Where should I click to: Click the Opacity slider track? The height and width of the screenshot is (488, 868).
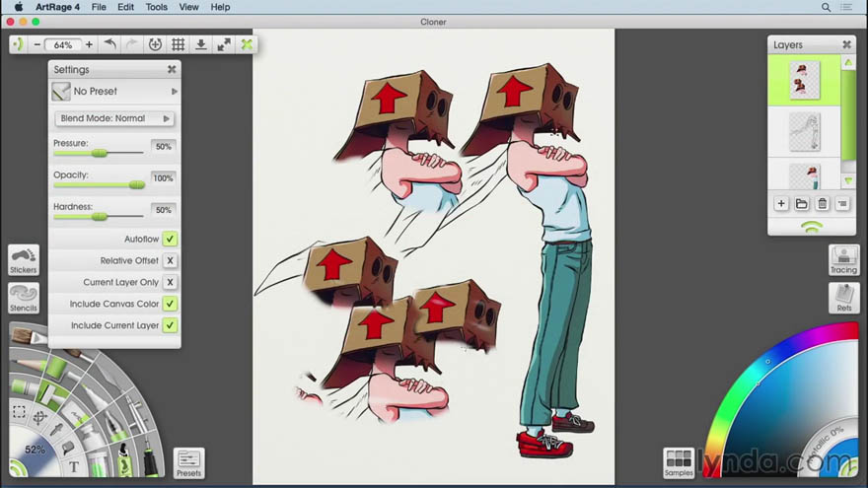pyautogui.click(x=99, y=184)
